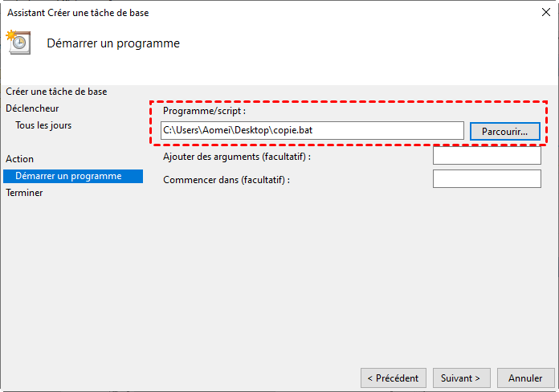Viewport: 559px width, 392px height.
Task: Open the Action step in sidebar
Action: point(20,159)
